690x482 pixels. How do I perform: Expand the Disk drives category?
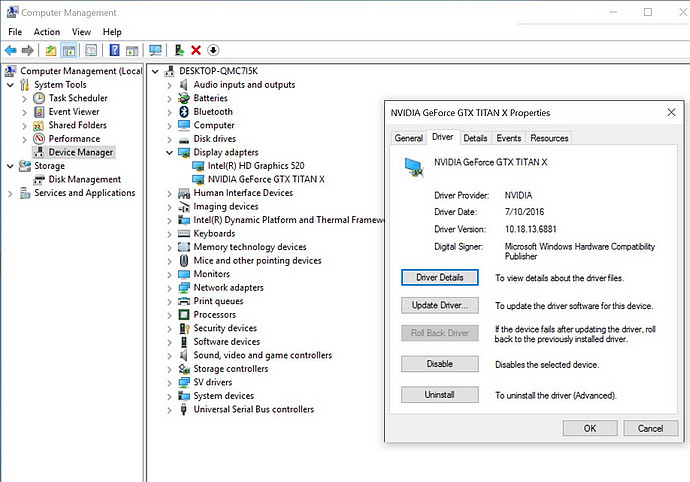169,140
